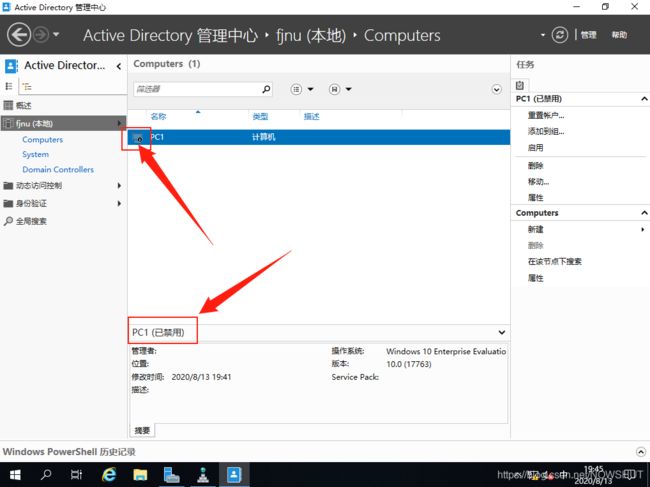
Task: Expand 身份验证 arrow
Action: 119,203
